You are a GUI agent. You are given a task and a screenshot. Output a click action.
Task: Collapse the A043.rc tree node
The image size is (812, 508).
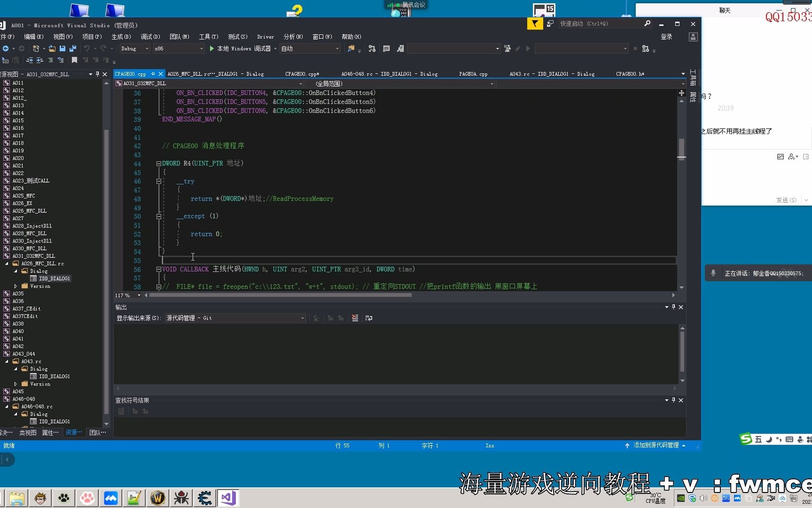pyautogui.click(x=7, y=361)
